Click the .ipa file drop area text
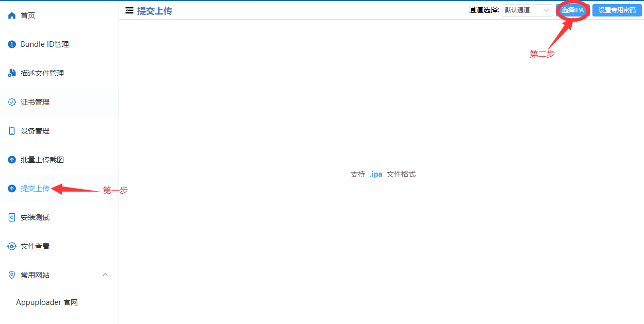The image size is (644, 324). (x=383, y=175)
